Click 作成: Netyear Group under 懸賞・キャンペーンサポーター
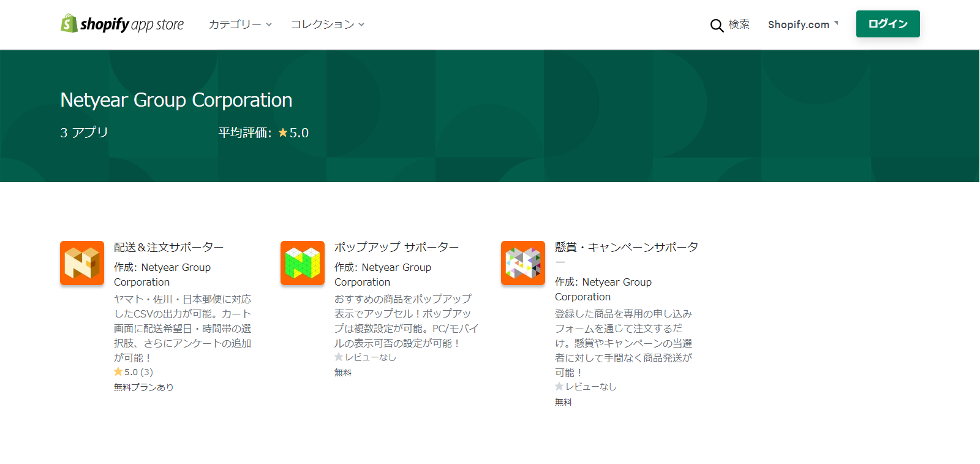The width and height of the screenshot is (980, 464). (x=603, y=289)
